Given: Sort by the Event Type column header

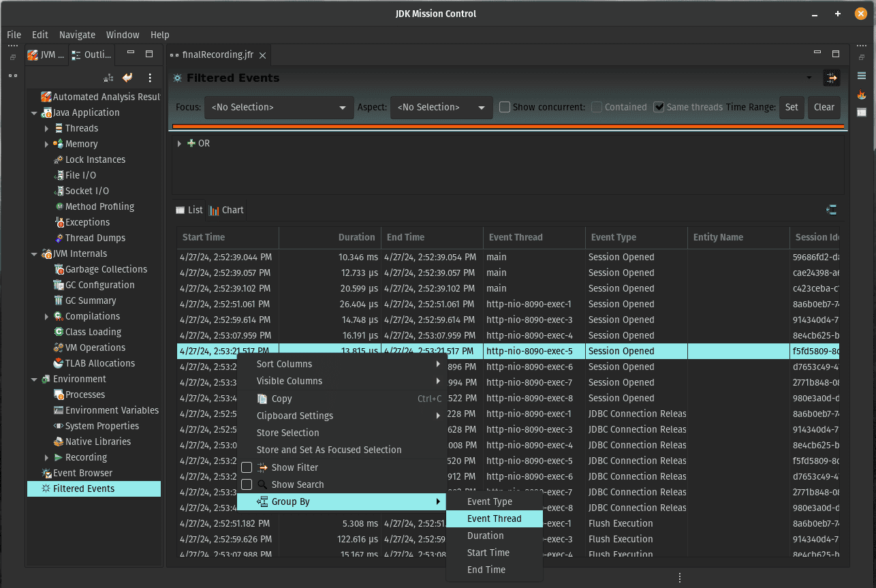Looking at the screenshot, I should pos(636,237).
